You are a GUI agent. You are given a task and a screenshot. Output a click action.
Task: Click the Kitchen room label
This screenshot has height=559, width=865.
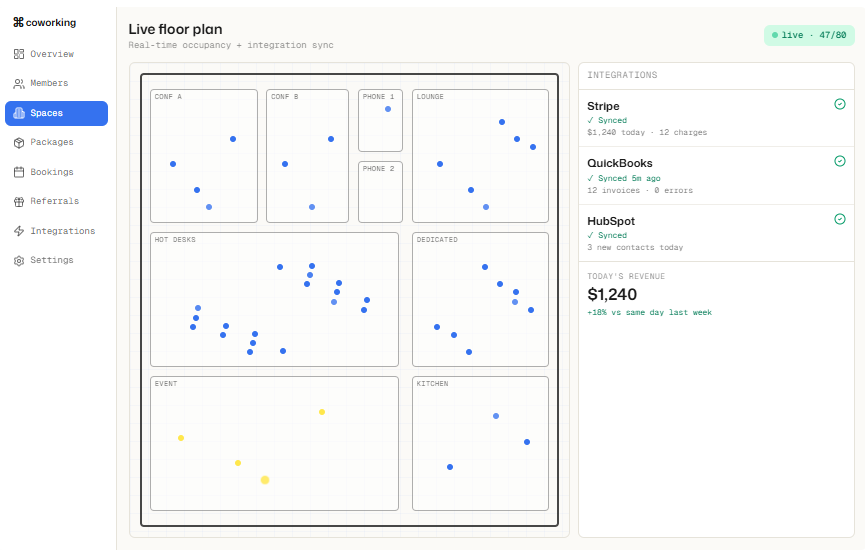tap(432, 384)
